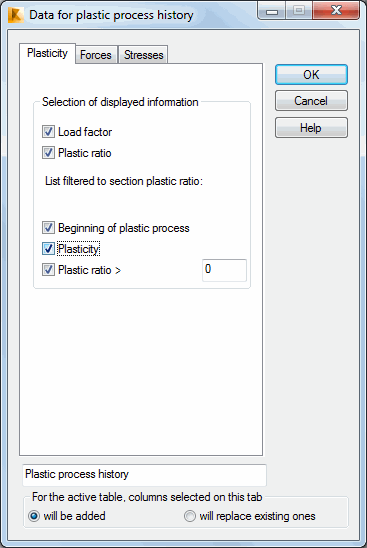The image size is (367, 548).
Task: Toggle the Plasticity filter checkbox
Action: click(x=48, y=248)
